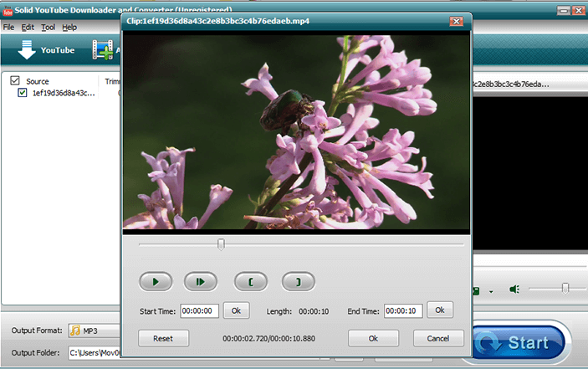This screenshot has width=588, height=369.
Task: Set trim start with left bracket button
Action: [250, 281]
